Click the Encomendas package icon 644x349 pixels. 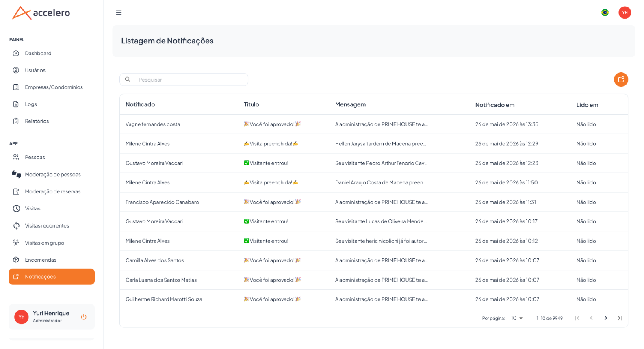(x=16, y=260)
